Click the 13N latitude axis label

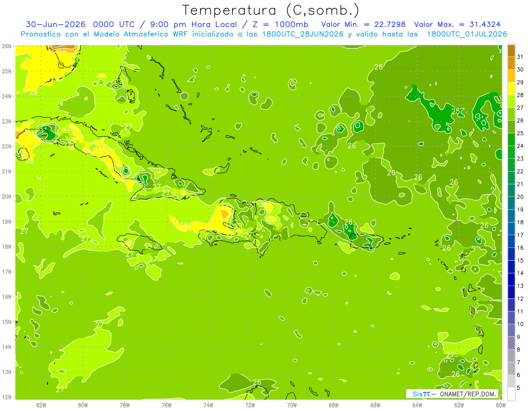(x=6, y=372)
